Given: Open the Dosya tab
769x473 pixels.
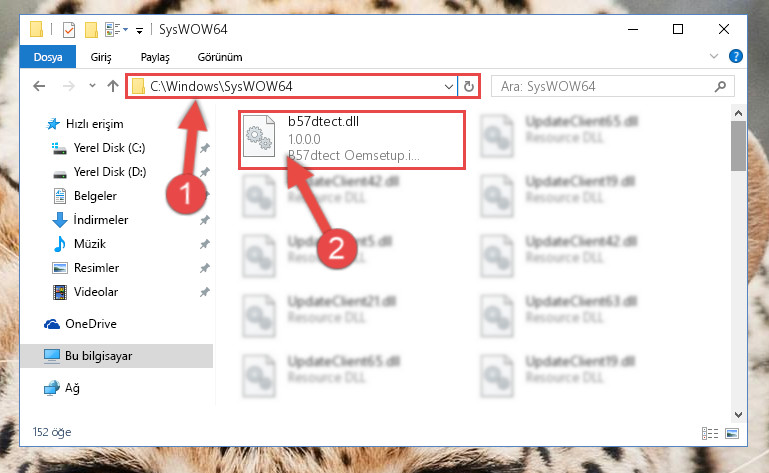Looking at the screenshot, I should click(48, 57).
